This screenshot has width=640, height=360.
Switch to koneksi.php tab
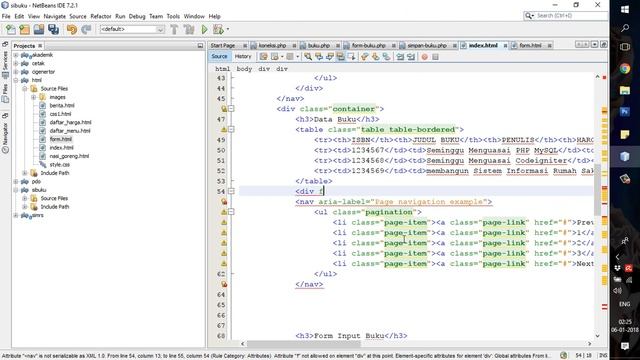coord(272,45)
